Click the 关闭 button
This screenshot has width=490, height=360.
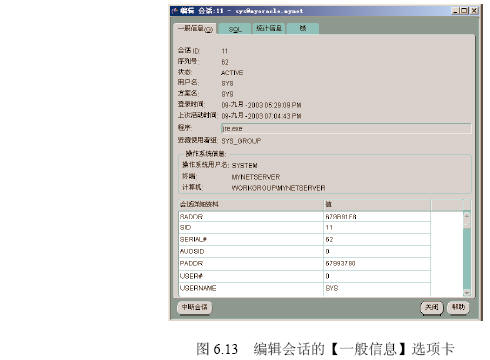click(432, 307)
